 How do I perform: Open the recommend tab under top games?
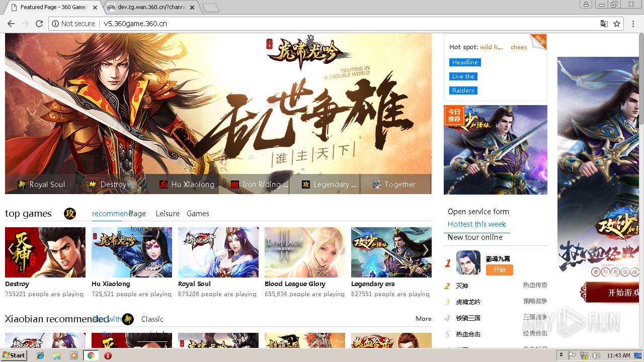coord(111,214)
